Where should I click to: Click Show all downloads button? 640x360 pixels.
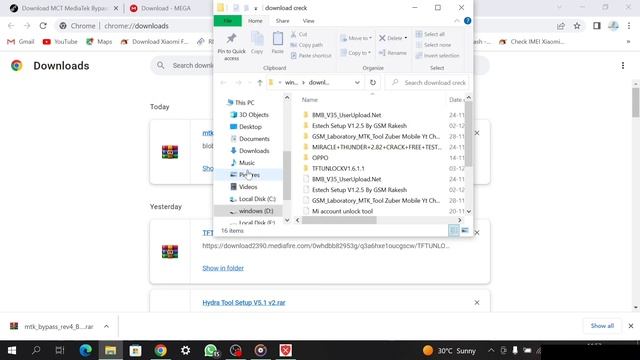tap(602, 326)
